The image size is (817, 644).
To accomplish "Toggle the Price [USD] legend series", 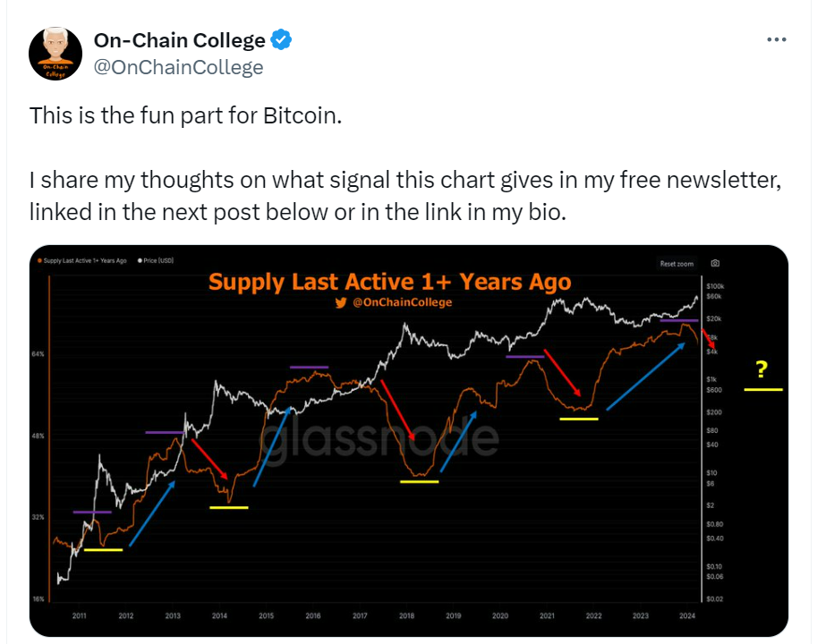I will pos(157,259).
